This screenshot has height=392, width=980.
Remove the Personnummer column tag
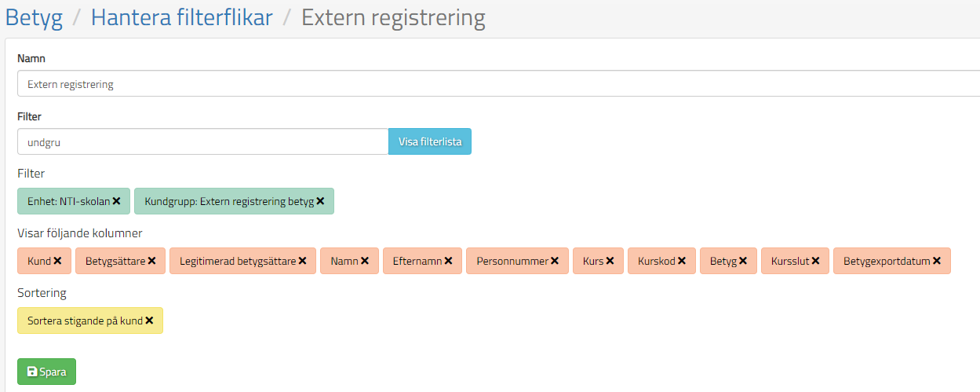[x=555, y=261]
